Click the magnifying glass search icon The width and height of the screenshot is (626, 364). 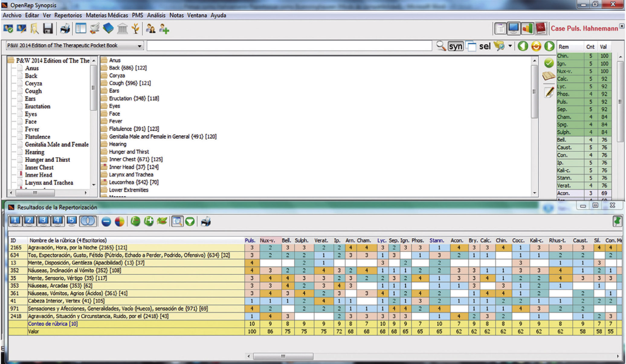(x=441, y=46)
